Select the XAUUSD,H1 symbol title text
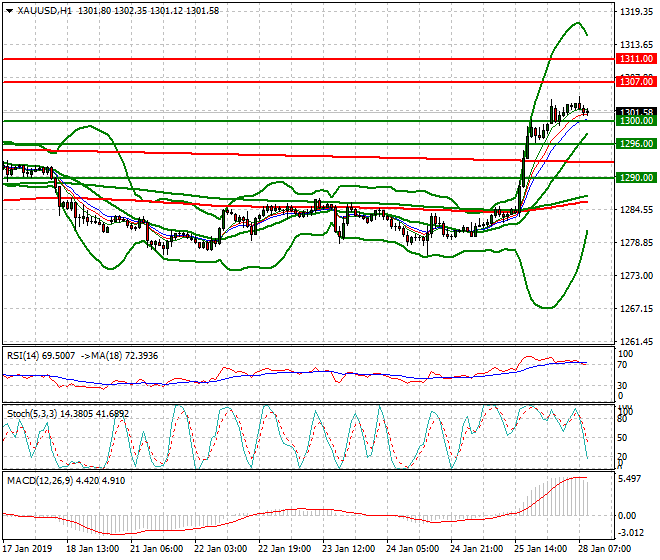Screen dimensions: 660x560 click(x=45, y=11)
